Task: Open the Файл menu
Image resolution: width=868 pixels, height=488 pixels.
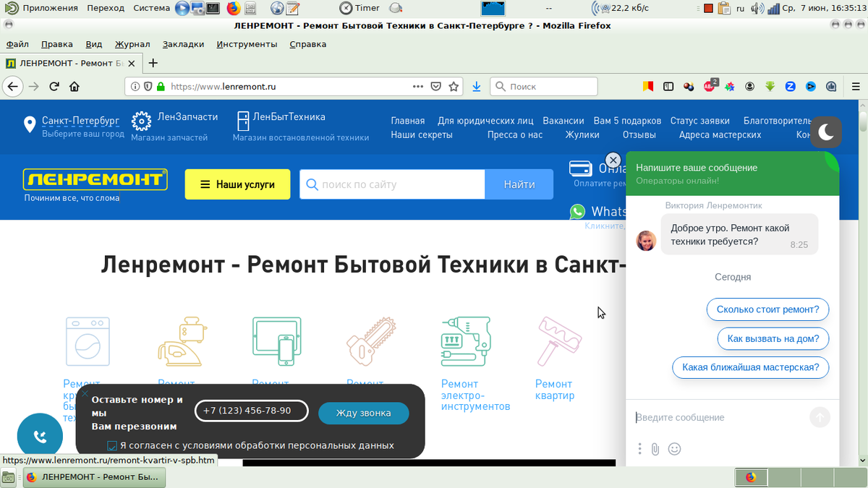Action: coord(17,44)
